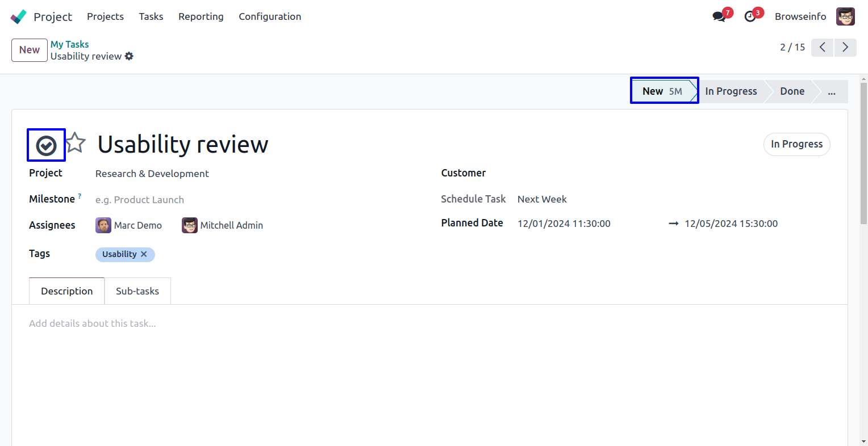
Task: Go to previous record arrow
Action: [x=822, y=47]
